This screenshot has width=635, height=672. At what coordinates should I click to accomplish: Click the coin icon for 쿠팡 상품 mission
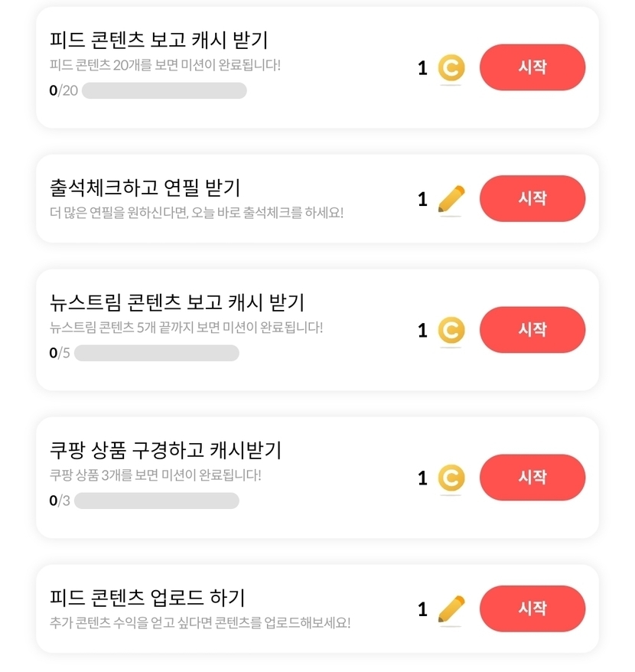tap(451, 478)
